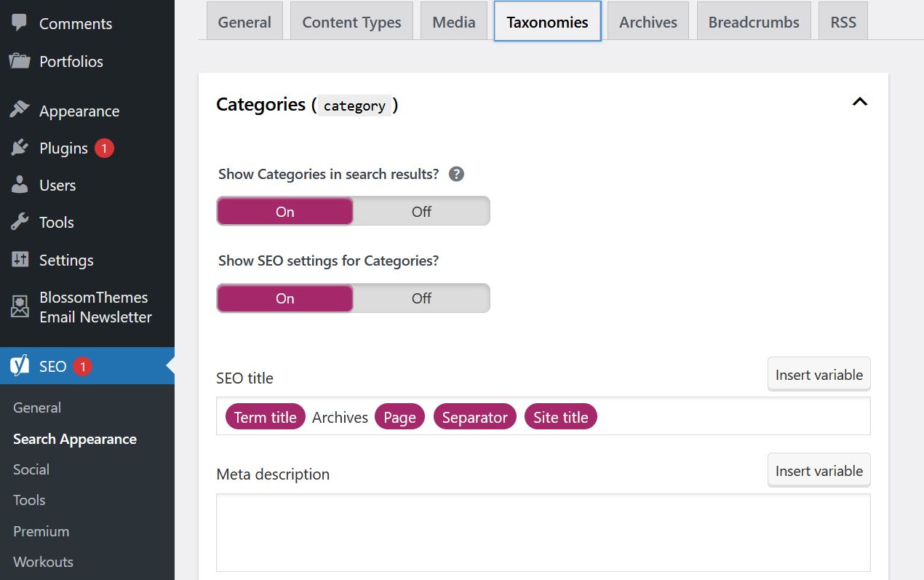The height and width of the screenshot is (580, 924).
Task: Click the Yoast SEO logo icon
Action: pos(19,366)
